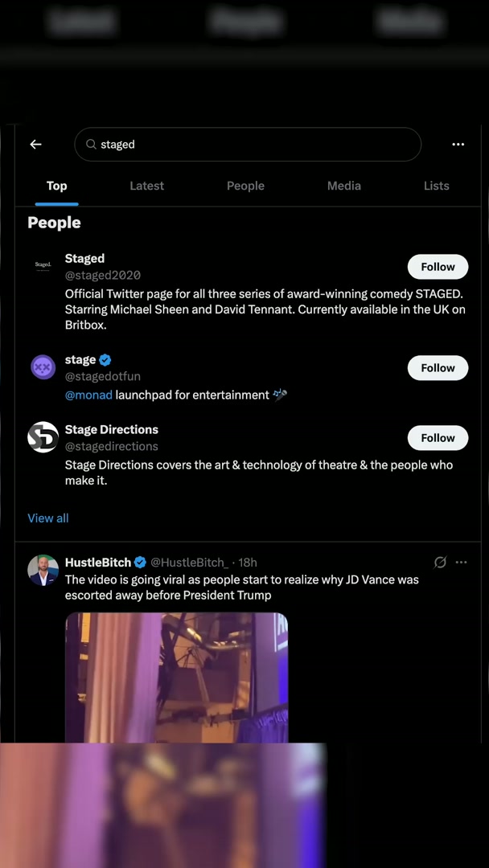Open HustleBitch profile picture

pos(43,570)
